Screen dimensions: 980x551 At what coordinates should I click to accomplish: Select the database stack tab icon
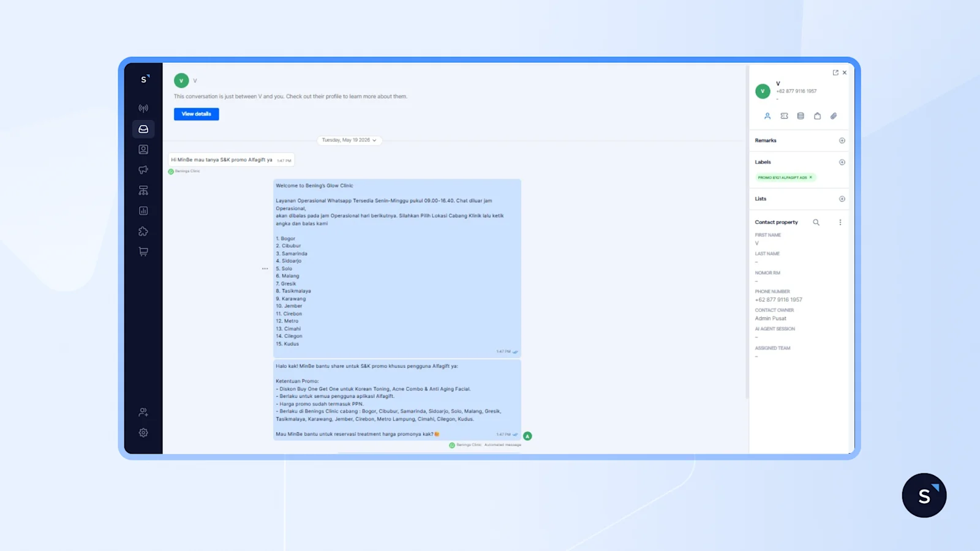[801, 116]
